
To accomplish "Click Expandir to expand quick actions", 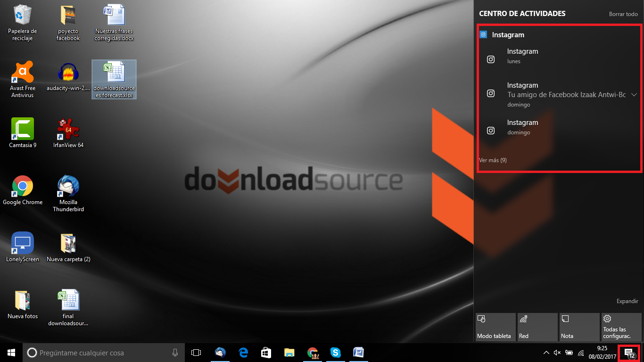I will [627, 301].
